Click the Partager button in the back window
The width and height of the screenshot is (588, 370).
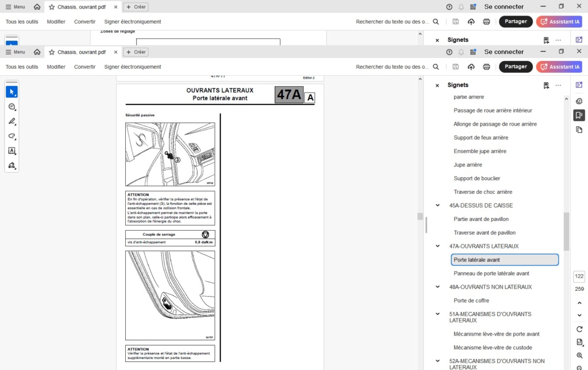(516, 21)
